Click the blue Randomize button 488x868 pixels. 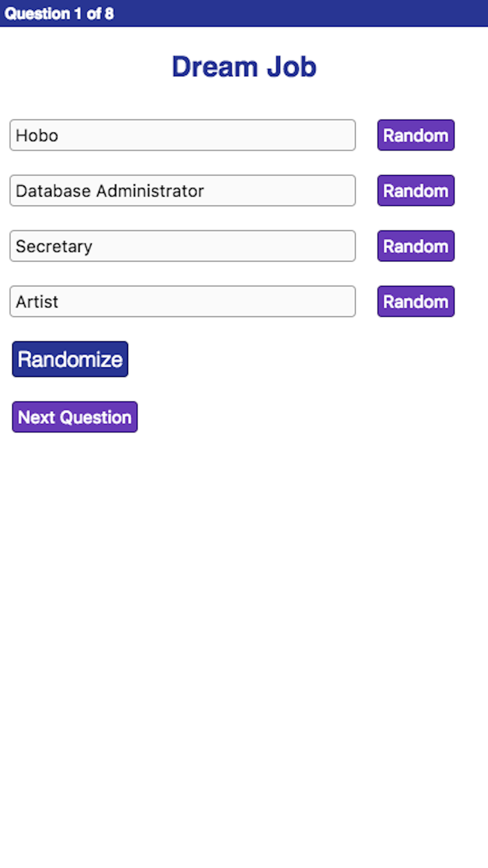coord(70,359)
